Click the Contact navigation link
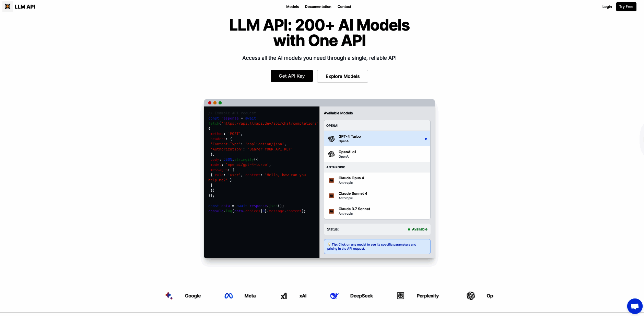The width and height of the screenshot is (644, 316). click(x=344, y=7)
